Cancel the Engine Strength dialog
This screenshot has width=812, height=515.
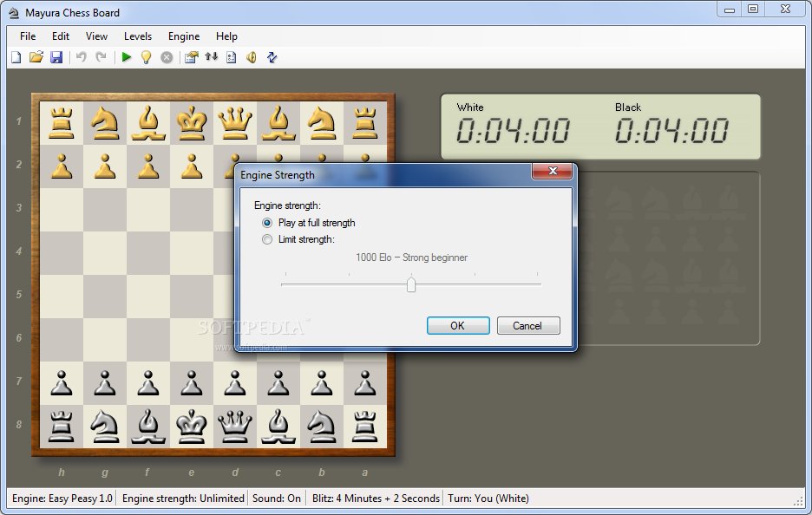click(x=528, y=326)
